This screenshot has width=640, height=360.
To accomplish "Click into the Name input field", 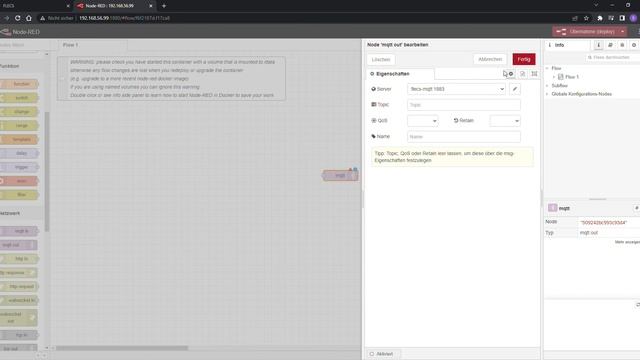I will pos(464,137).
